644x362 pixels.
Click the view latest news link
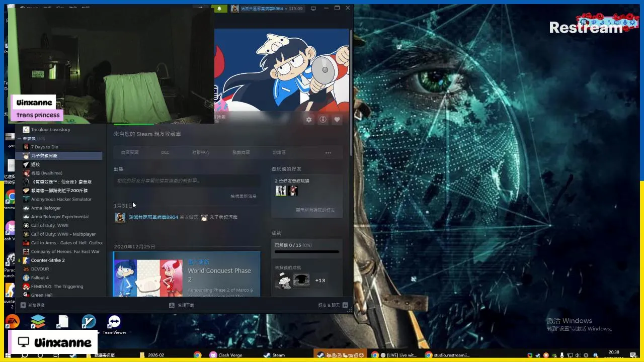point(244,196)
